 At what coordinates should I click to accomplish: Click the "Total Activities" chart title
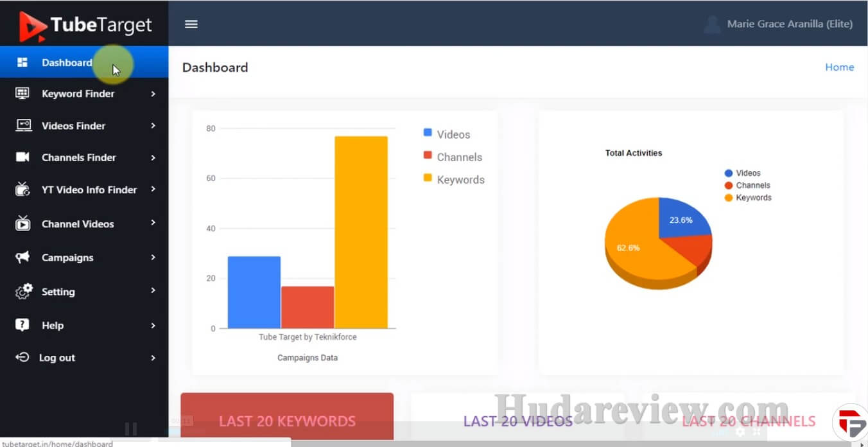click(x=634, y=153)
